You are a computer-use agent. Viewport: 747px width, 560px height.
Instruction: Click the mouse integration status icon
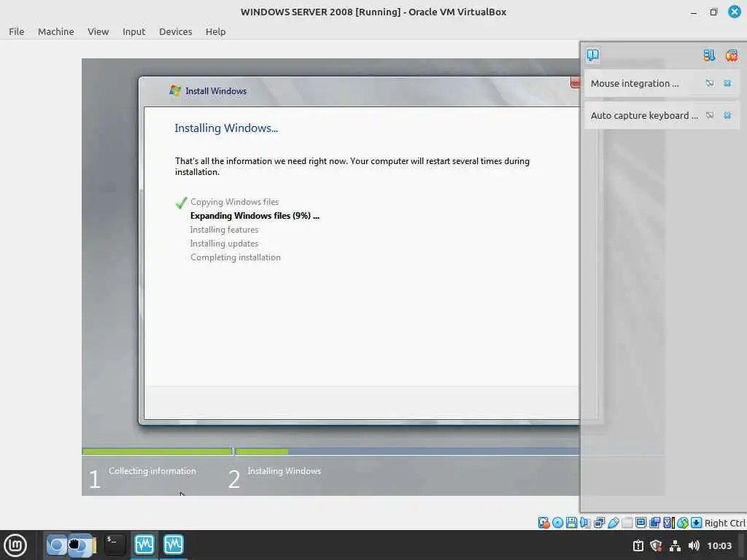[x=683, y=523]
